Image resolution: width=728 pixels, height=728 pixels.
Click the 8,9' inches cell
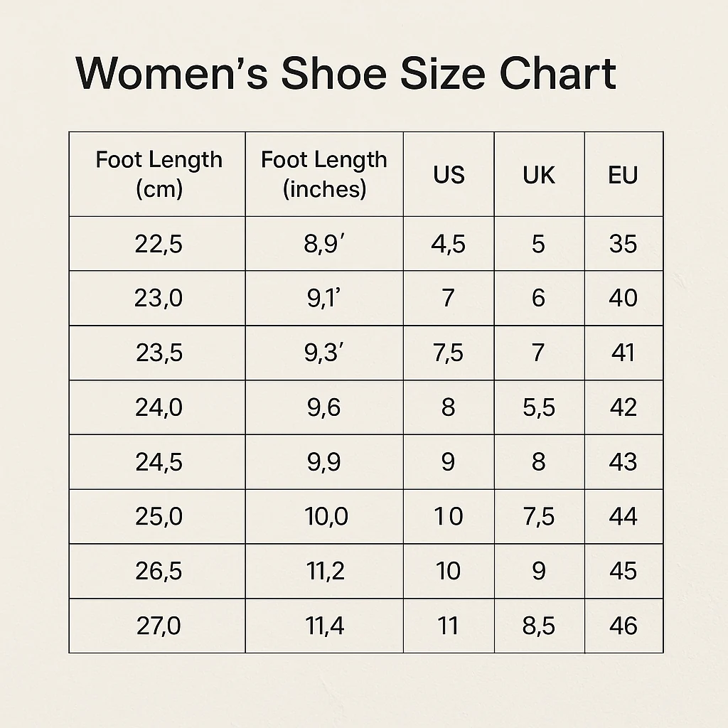click(324, 244)
